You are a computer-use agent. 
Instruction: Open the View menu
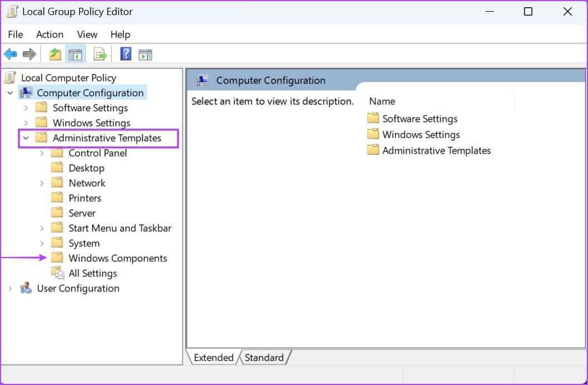pyautogui.click(x=87, y=34)
